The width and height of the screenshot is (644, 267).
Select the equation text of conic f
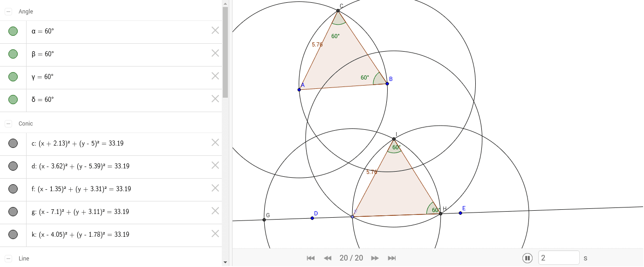pyautogui.click(x=81, y=189)
